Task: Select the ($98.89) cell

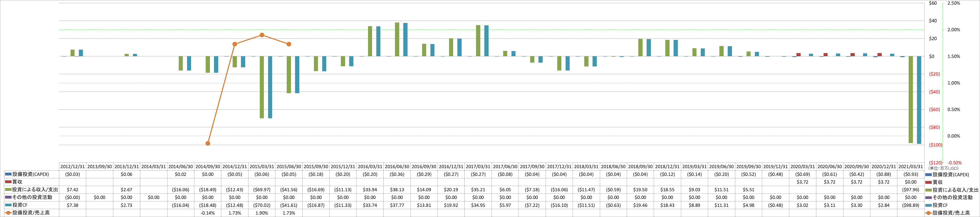Action: click(x=911, y=205)
